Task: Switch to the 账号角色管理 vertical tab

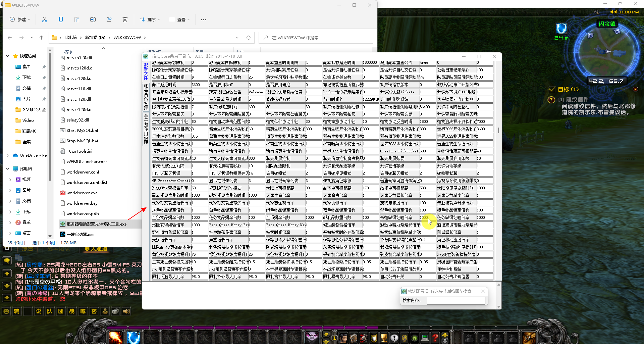Action: [146, 97]
